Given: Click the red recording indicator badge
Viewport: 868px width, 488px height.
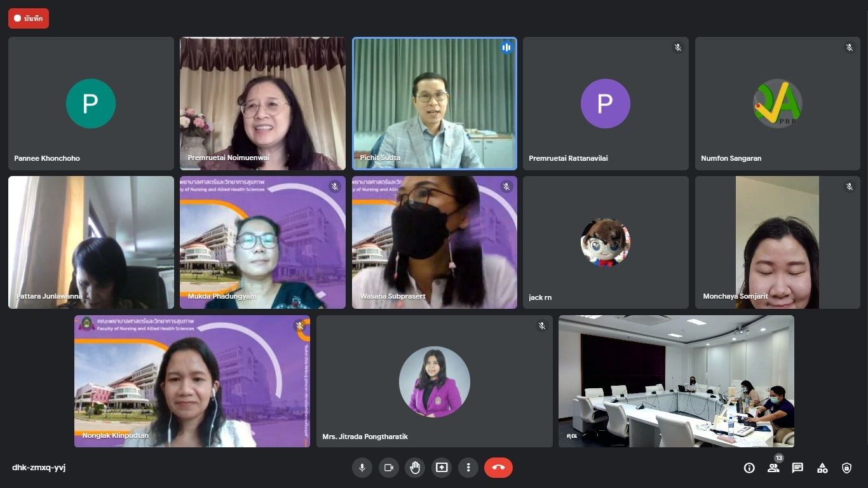Looking at the screenshot, I should [29, 18].
